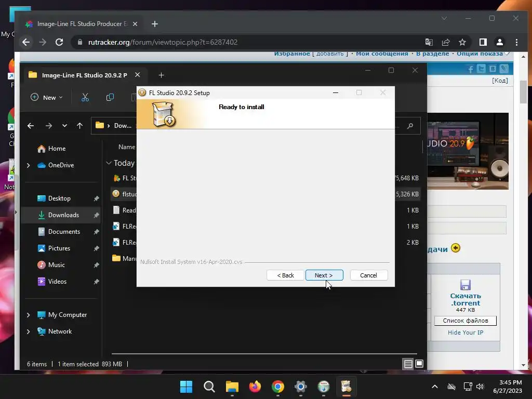Collapse the Today file group
532x399 pixels.
tap(109, 163)
